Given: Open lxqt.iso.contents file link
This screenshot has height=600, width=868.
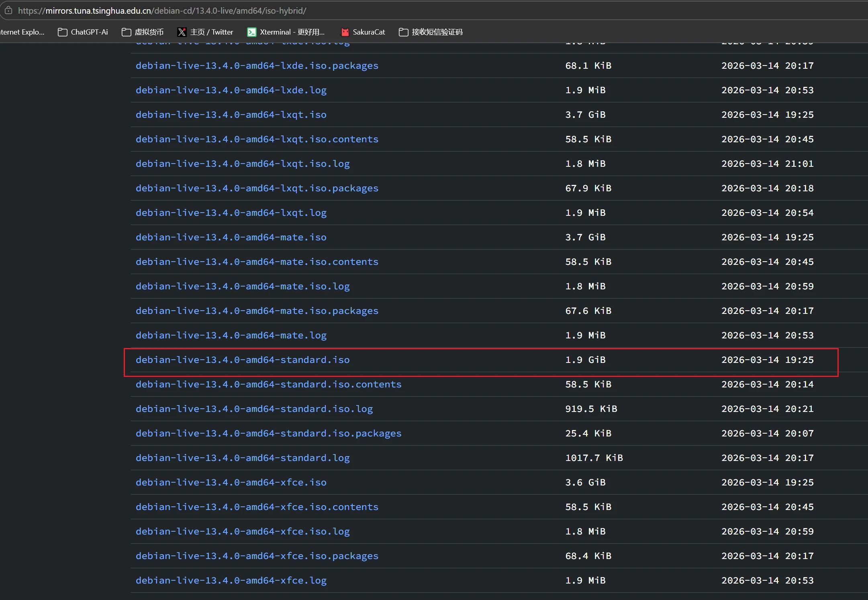Looking at the screenshot, I should point(257,139).
